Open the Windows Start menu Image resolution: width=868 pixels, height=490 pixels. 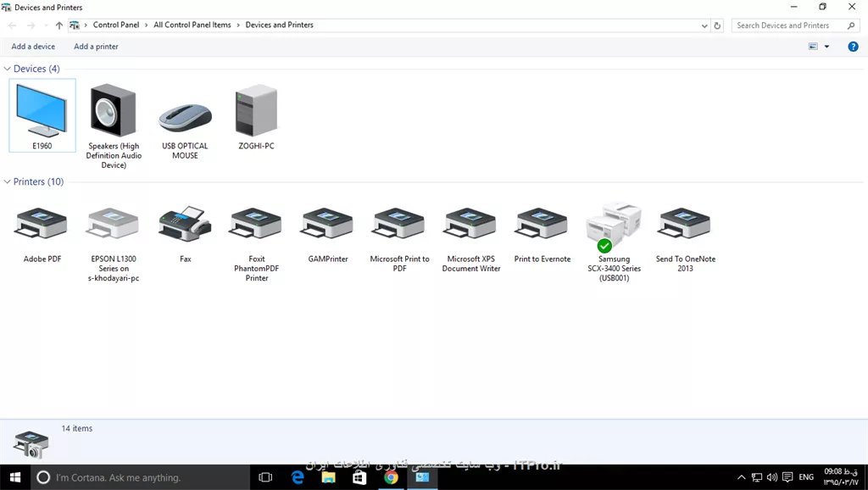15,477
